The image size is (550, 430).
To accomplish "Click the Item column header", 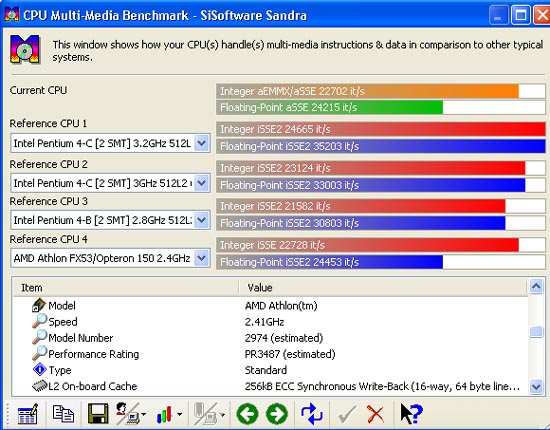I will coord(126,288).
